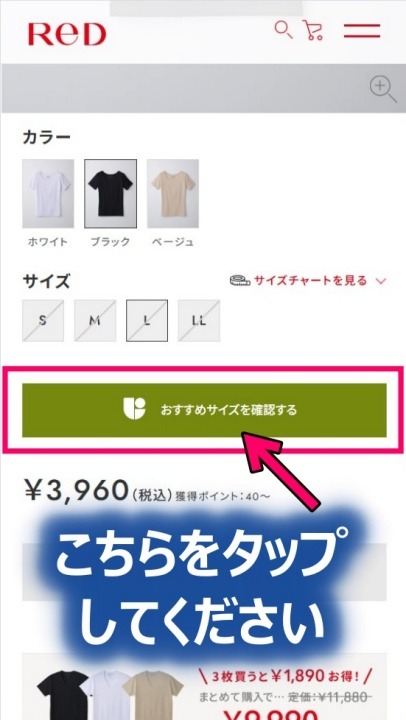
Task: Tap おすすめサイズを確認する button
Action: (x=204, y=410)
